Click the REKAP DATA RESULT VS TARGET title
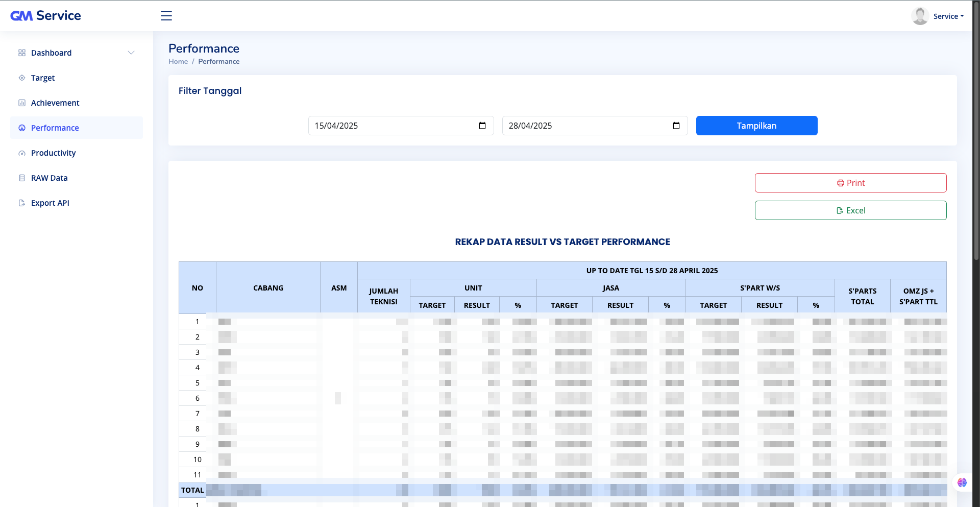Image resolution: width=980 pixels, height=507 pixels. pos(562,242)
